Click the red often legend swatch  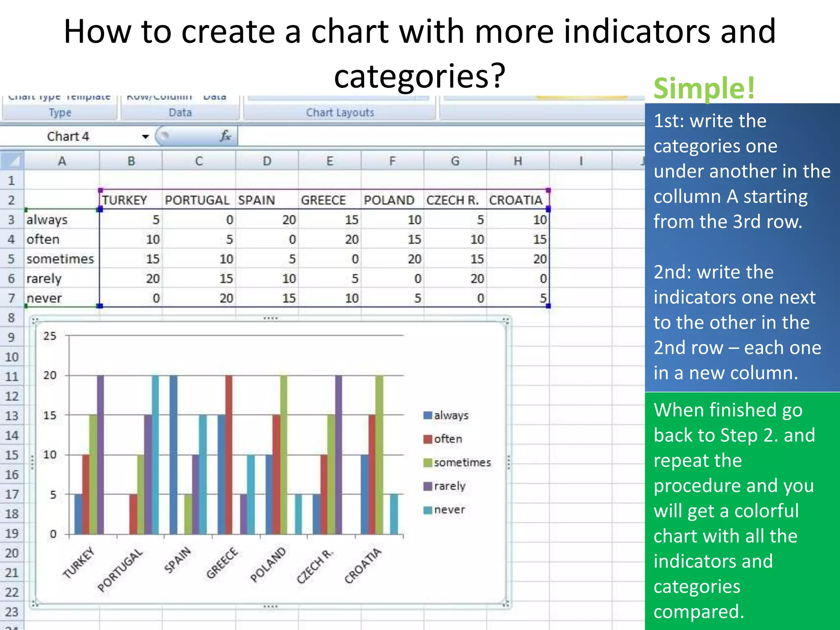coord(428,439)
